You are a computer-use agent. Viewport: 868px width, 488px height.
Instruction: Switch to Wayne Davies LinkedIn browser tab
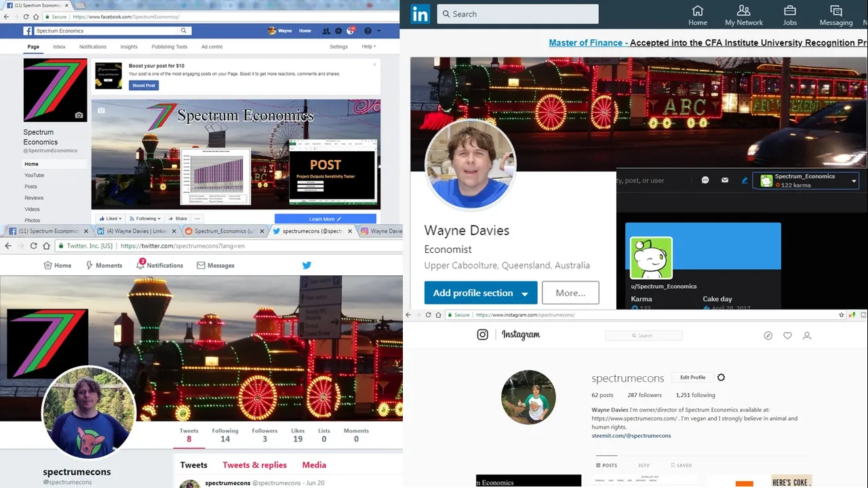(x=136, y=231)
